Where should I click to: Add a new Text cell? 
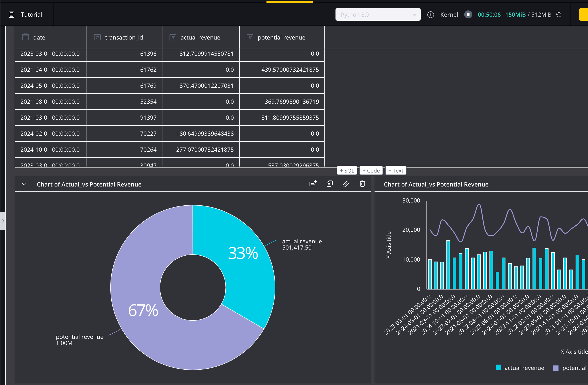click(396, 170)
